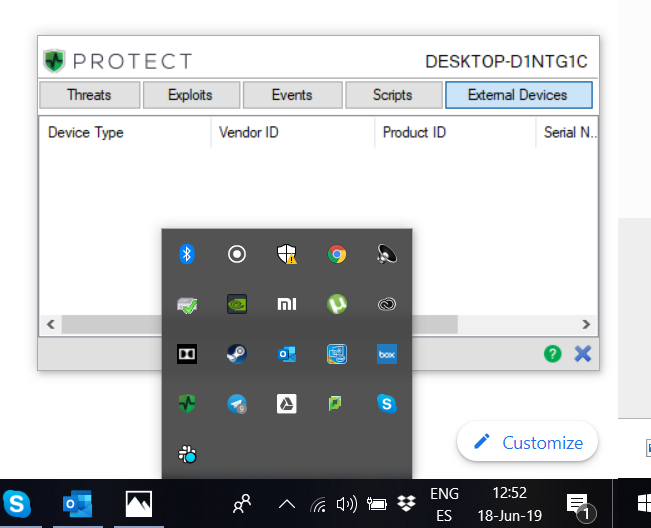This screenshot has height=528, width=651.
Task: Open Intel graphics tray icon
Action: click(x=337, y=354)
